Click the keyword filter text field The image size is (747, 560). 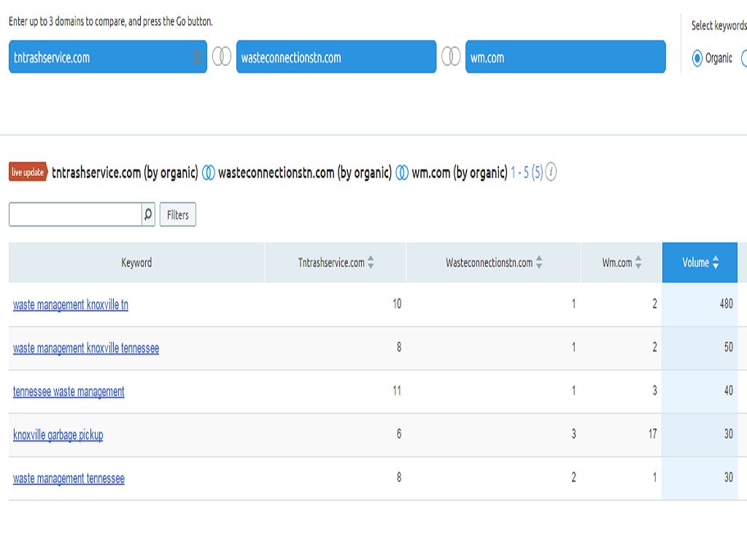74,214
